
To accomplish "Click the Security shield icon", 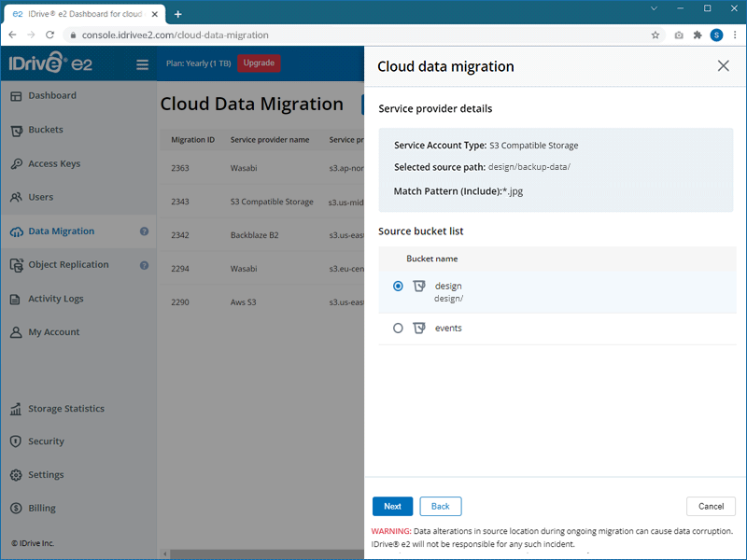I will 16,441.
